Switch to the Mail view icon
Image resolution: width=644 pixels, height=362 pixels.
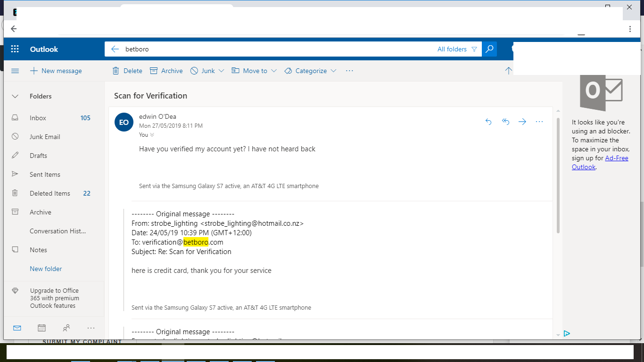tap(17, 328)
